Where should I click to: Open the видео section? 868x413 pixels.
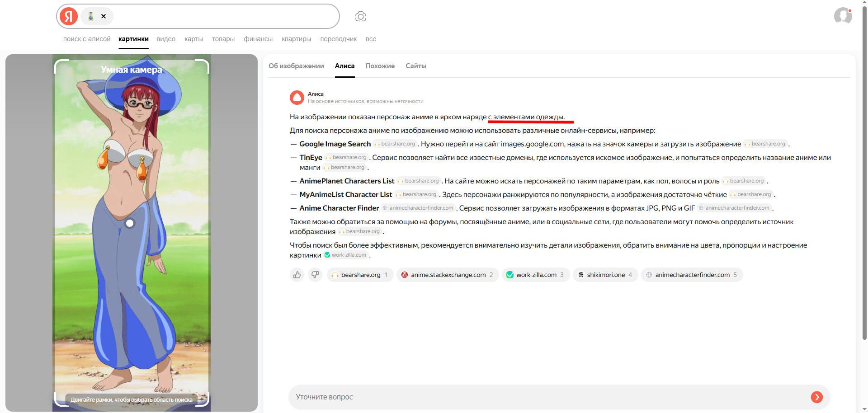(x=166, y=39)
